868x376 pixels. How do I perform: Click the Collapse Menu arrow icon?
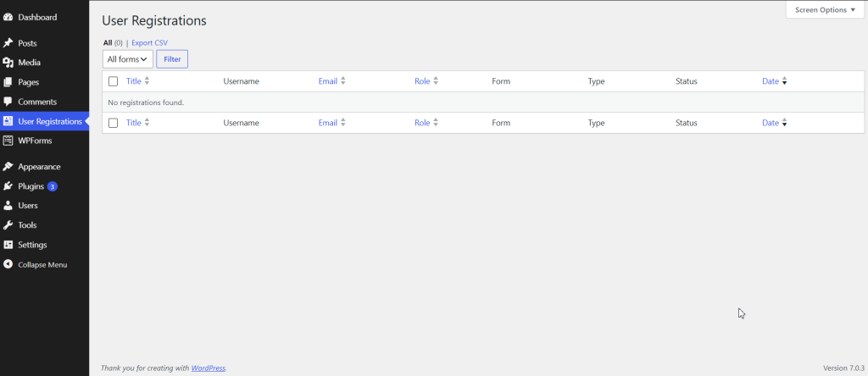[8, 264]
